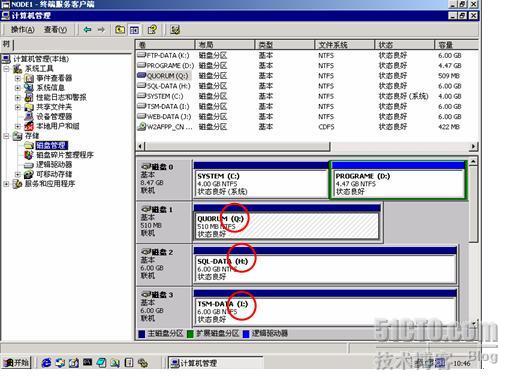
Task: Click the 系统工具 tools icon in tree
Action: (18, 69)
